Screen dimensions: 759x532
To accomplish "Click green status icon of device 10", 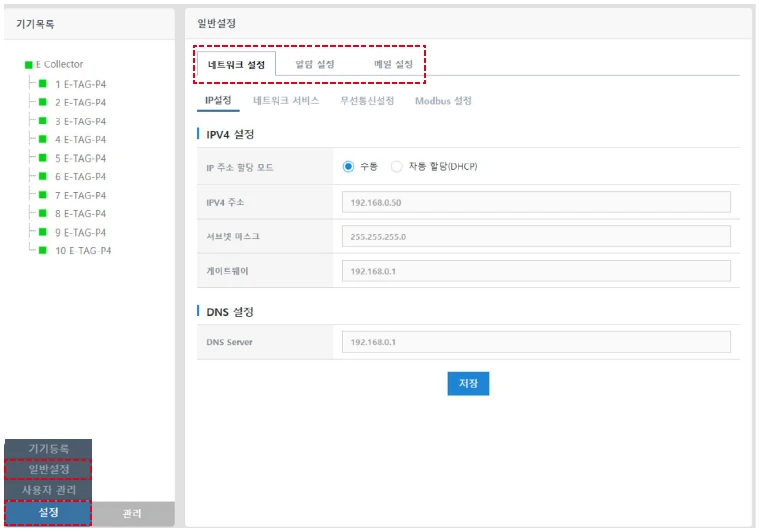I will (43, 250).
